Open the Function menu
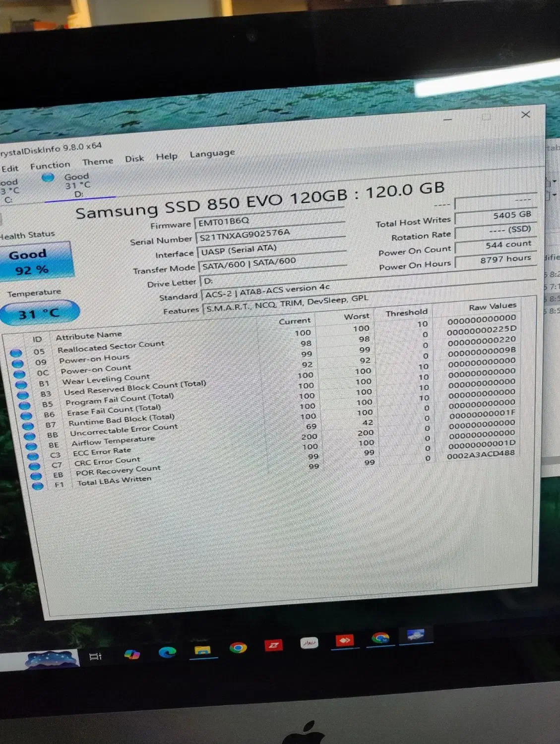 pos(50,165)
